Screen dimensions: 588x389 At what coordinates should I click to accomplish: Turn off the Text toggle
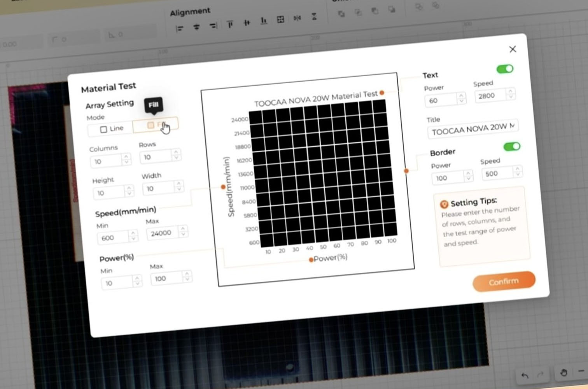point(505,69)
